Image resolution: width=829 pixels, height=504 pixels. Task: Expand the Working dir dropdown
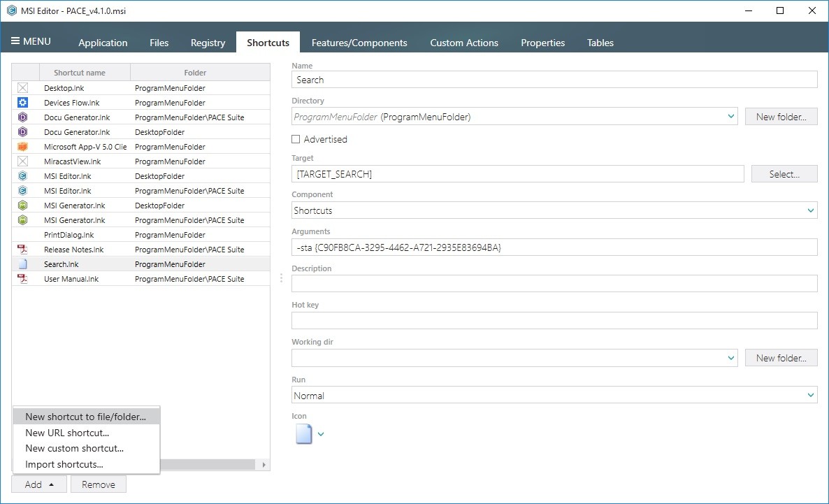click(731, 358)
